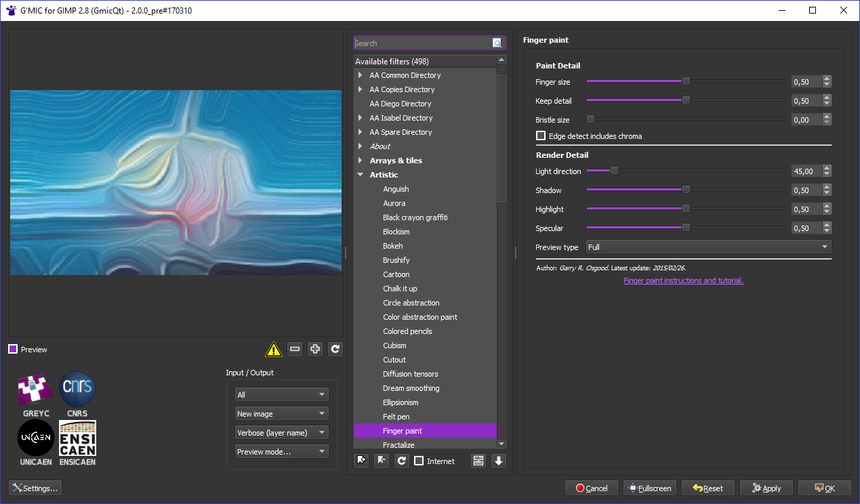Click the zoom in plus icon

(315, 350)
